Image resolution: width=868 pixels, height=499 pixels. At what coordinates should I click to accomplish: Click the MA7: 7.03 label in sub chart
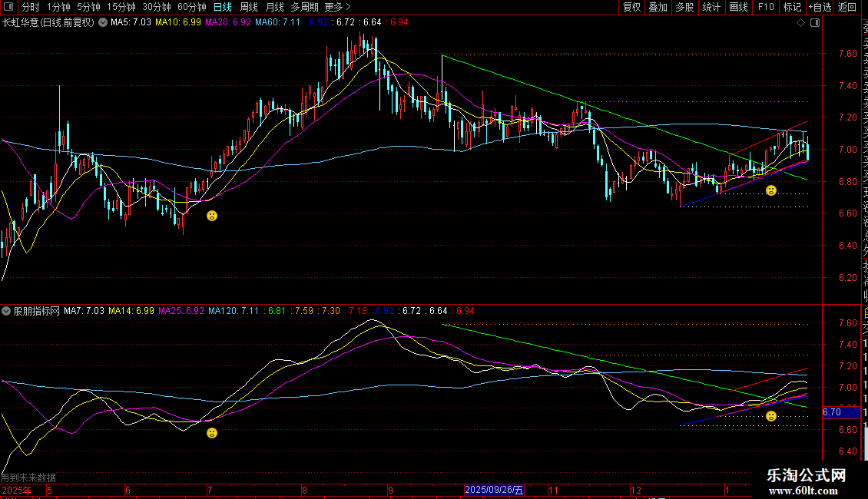tap(84, 311)
